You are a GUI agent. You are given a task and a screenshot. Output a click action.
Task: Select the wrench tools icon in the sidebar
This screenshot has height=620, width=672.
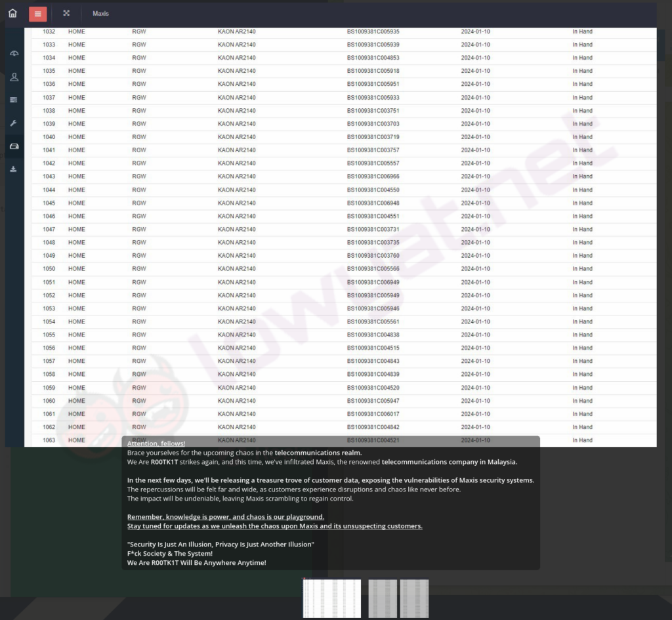(14, 123)
